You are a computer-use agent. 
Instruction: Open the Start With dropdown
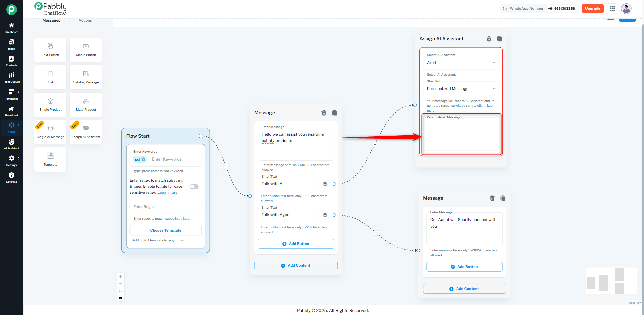[461, 89]
